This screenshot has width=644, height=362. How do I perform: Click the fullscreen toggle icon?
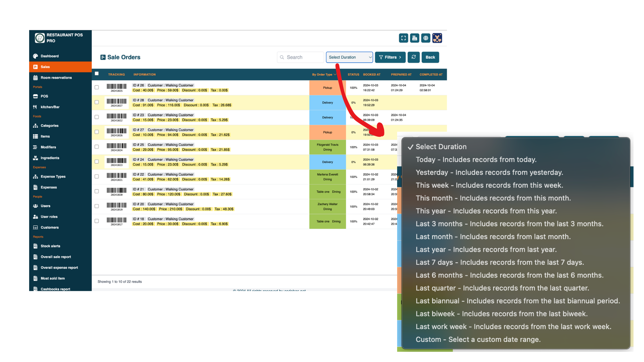click(x=404, y=38)
